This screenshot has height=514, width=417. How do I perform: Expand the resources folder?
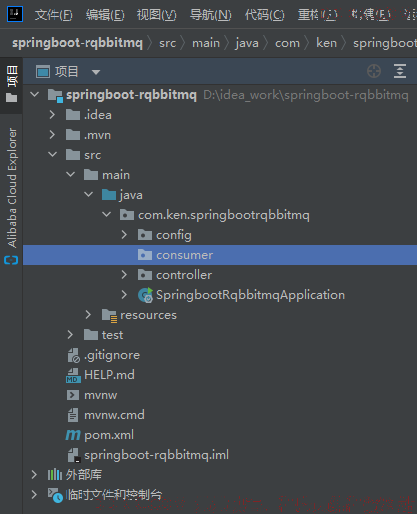click(x=88, y=315)
